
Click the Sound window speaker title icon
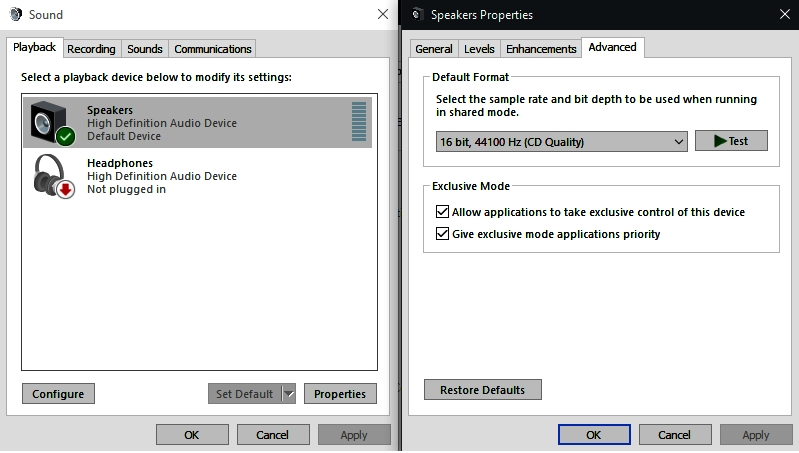click(x=16, y=14)
